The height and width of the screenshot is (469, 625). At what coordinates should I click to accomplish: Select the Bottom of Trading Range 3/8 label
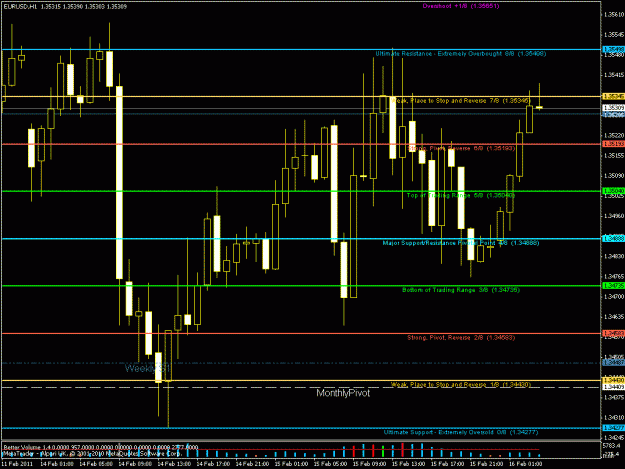click(x=461, y=290)
